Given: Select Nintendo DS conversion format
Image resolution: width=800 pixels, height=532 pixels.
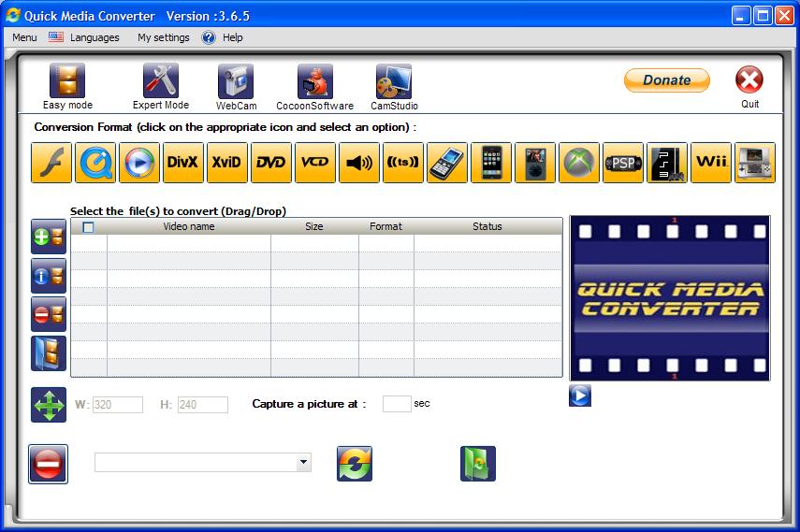Looking at the screenshot, I should pyautogui.click(x=754, y=163).
